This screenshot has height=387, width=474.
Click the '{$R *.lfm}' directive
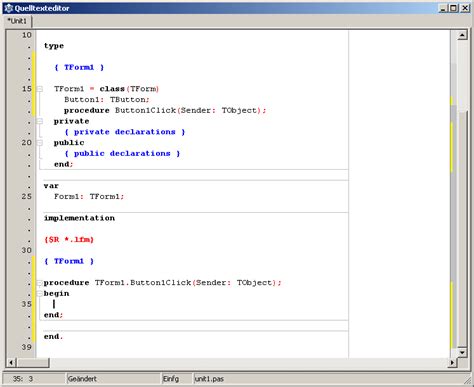(x=69, y=240)
